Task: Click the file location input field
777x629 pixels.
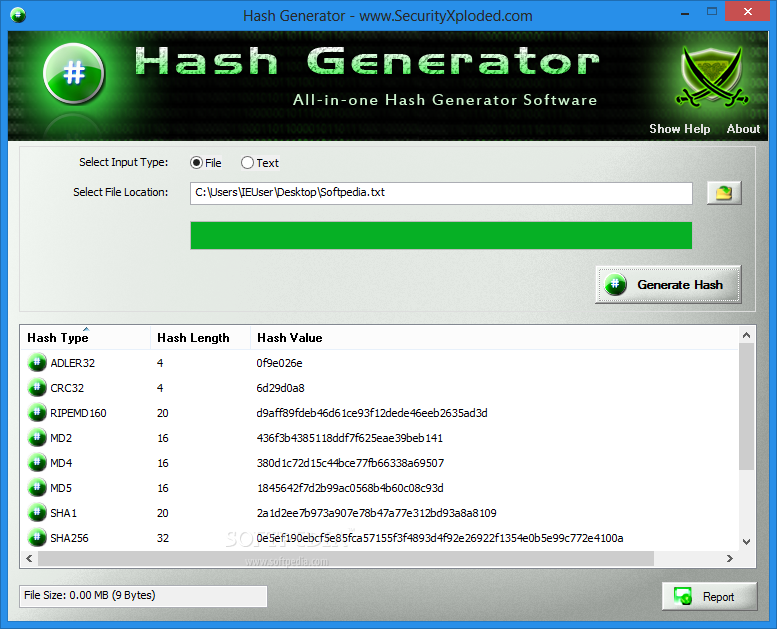Action: tap(441, 193)
